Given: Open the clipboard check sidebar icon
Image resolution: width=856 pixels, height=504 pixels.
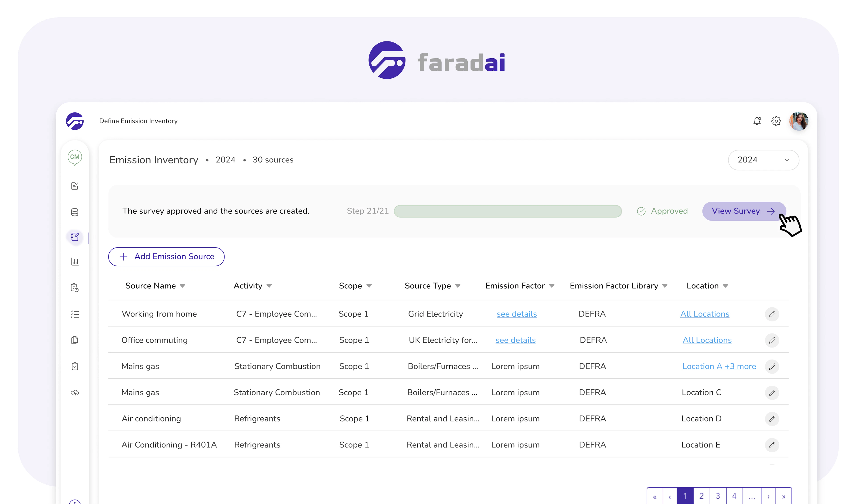Looking at the screenshot, I should 75,366.
